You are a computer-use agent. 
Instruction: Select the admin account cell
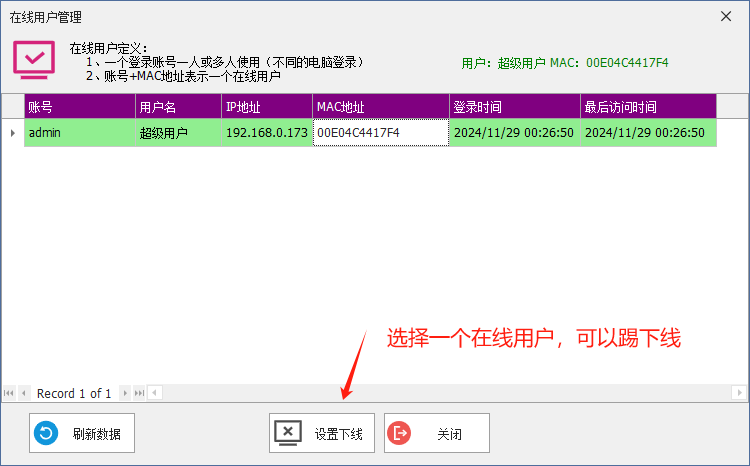click(x=80, y=133)
